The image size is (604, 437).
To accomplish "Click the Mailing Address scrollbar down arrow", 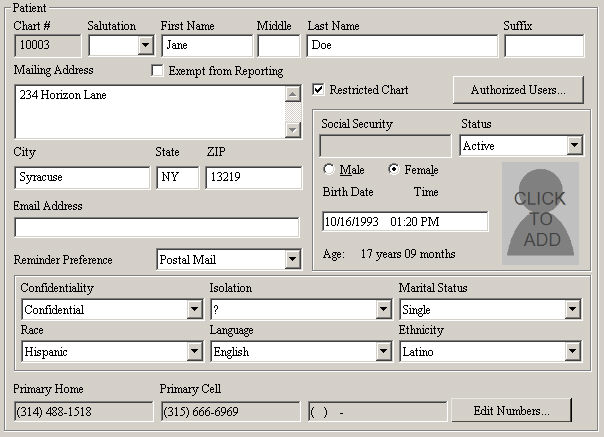I will (x=292, y=130).
